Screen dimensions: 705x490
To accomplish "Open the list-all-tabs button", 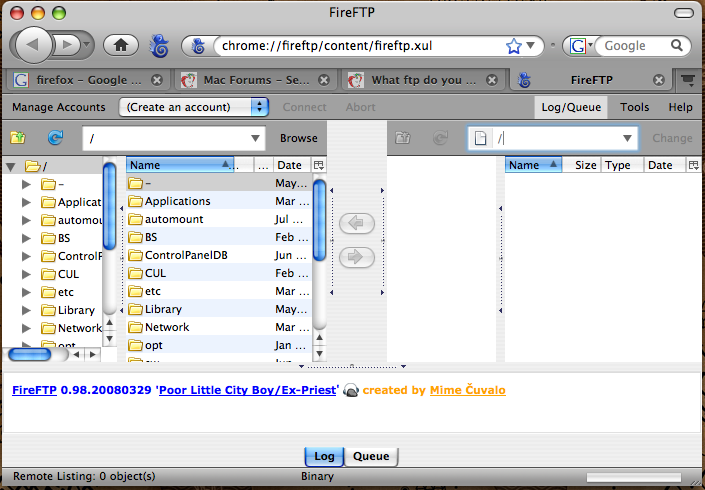I will click(x=688, y=80).
